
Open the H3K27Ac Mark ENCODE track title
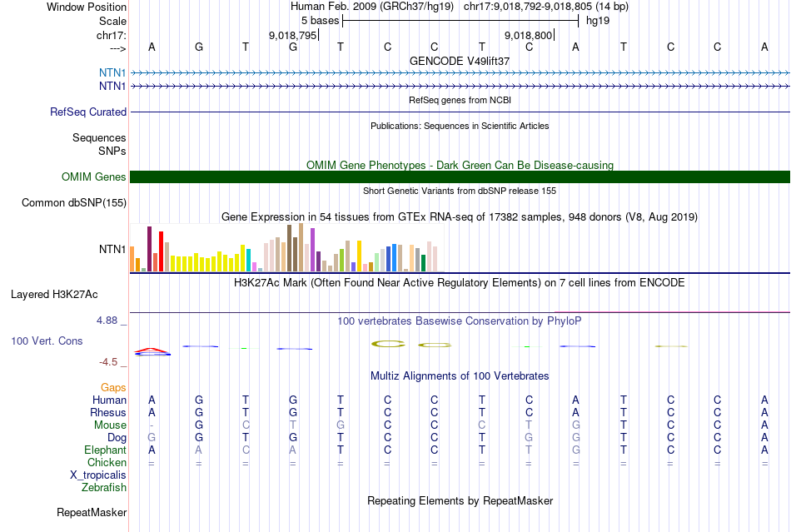(x=460, y=283)
